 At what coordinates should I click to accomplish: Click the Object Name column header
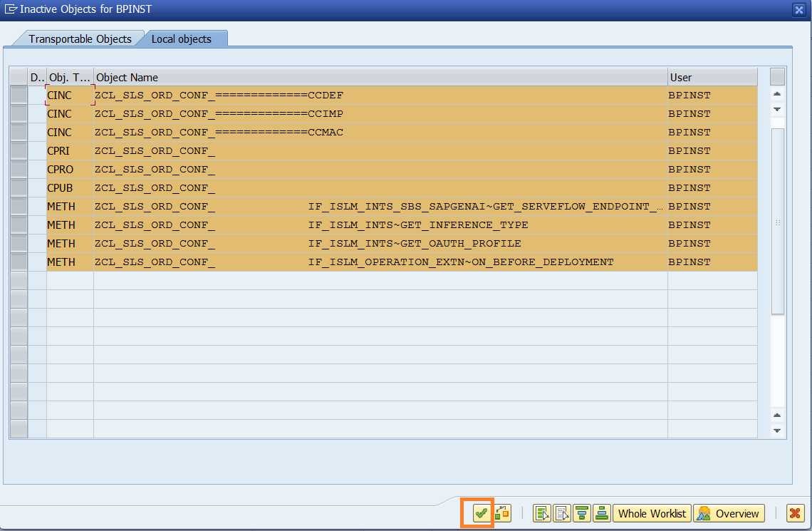coord(380,77)
